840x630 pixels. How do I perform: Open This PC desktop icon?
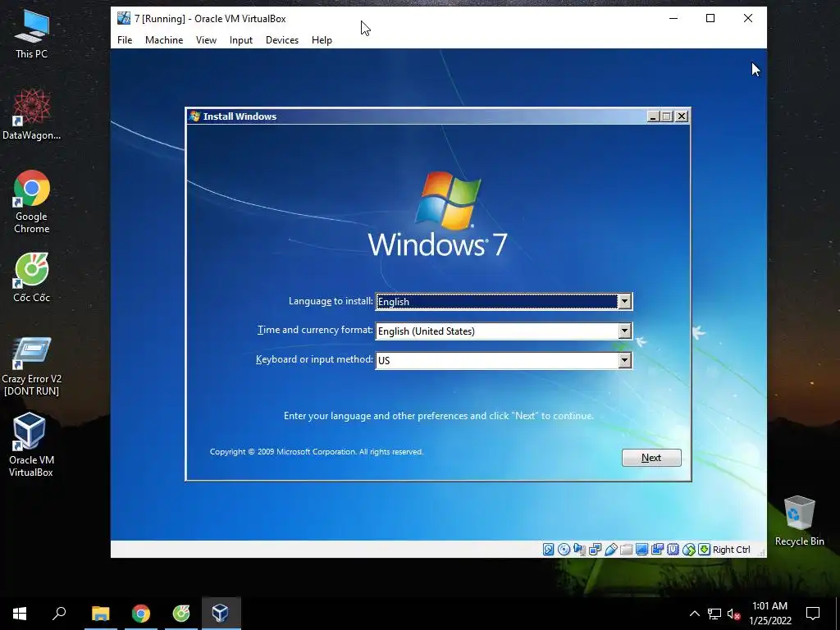(31, 33)
